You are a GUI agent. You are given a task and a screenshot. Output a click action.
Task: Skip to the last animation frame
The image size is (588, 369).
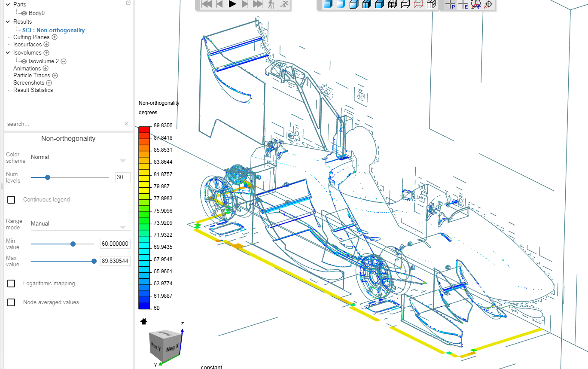258,4
